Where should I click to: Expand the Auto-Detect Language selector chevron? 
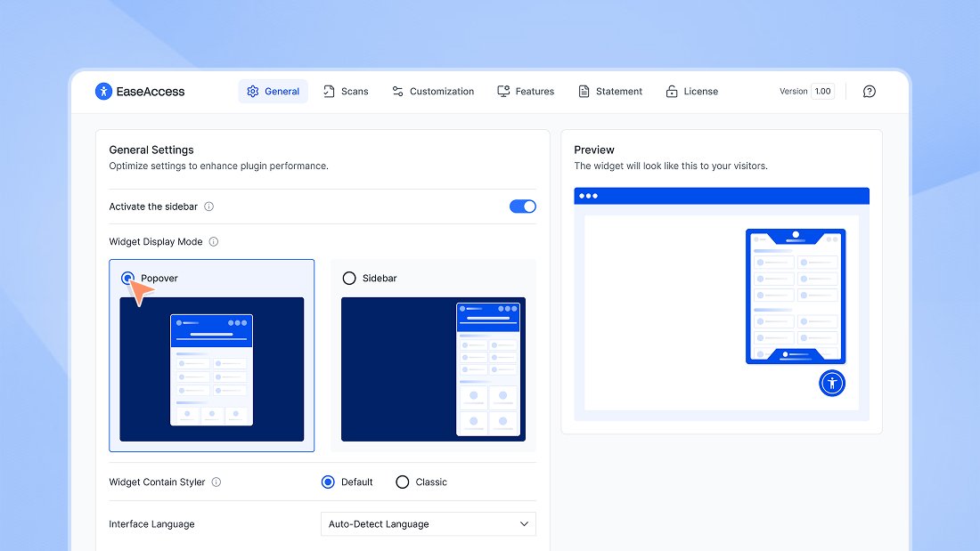(526, 523)
